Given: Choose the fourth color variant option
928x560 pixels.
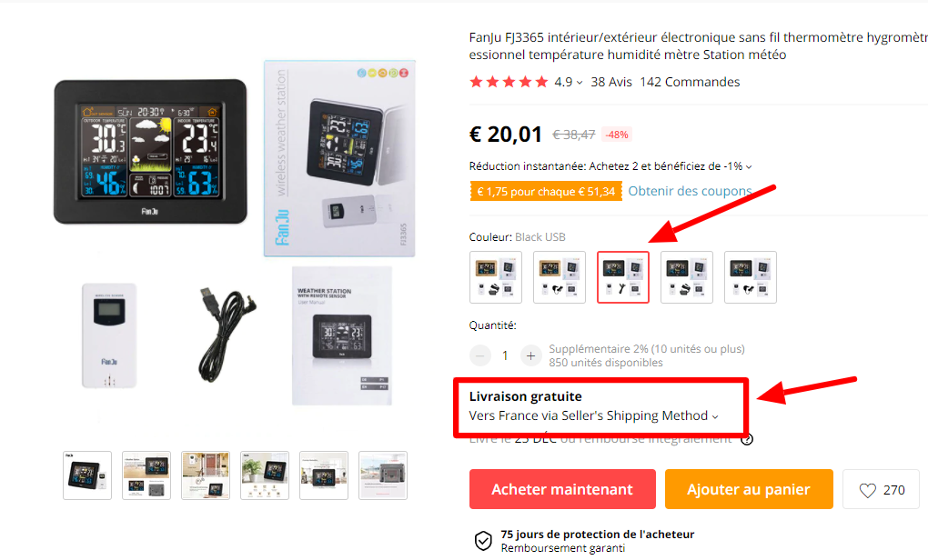Looking at the screenshot, I should click(687, 277).
